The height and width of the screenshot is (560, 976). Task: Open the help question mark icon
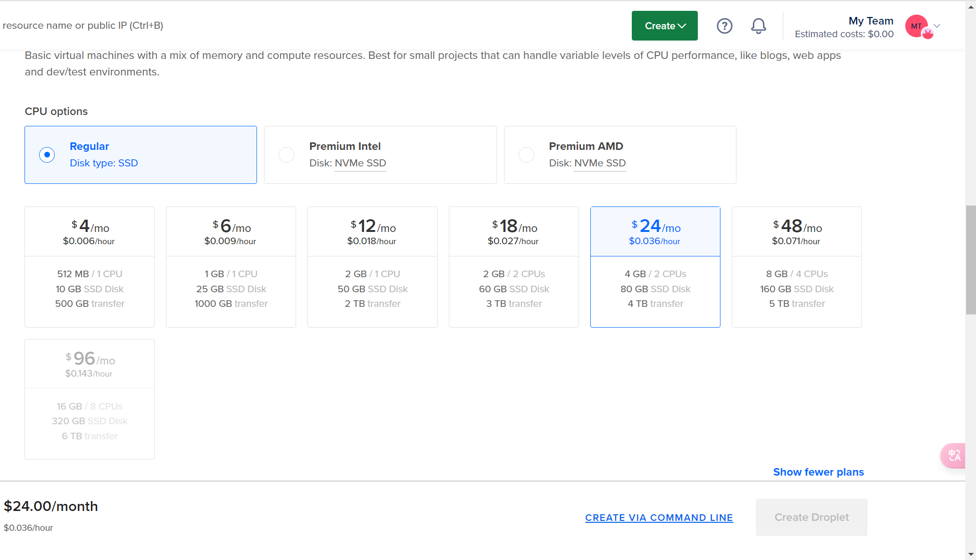coord(724,26)
